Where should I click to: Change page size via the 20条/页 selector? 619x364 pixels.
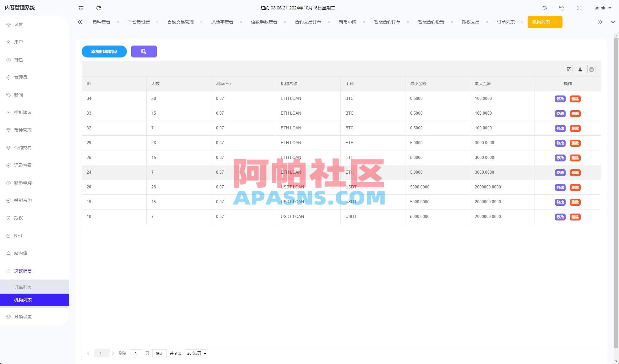(196, 353)
